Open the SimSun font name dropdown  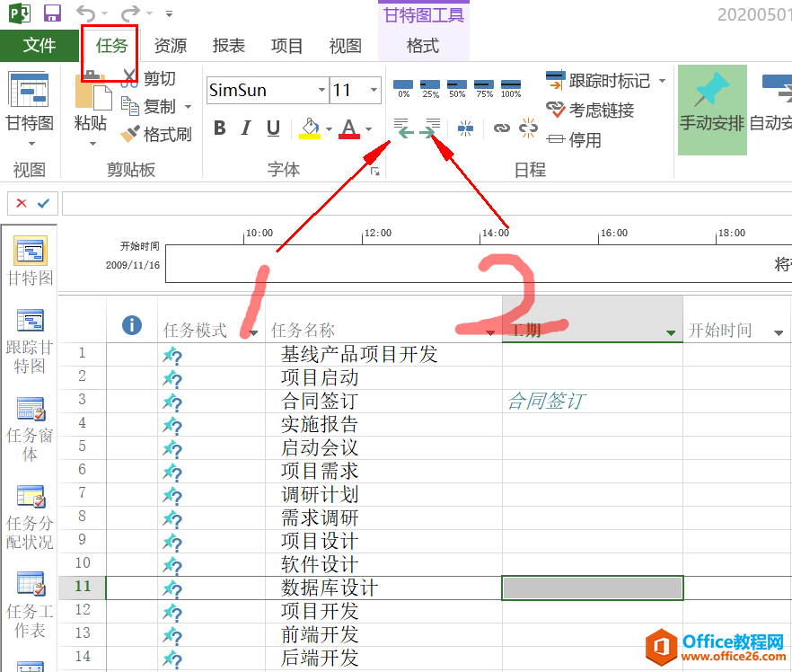pyautogui.click(x=322, y=90)
